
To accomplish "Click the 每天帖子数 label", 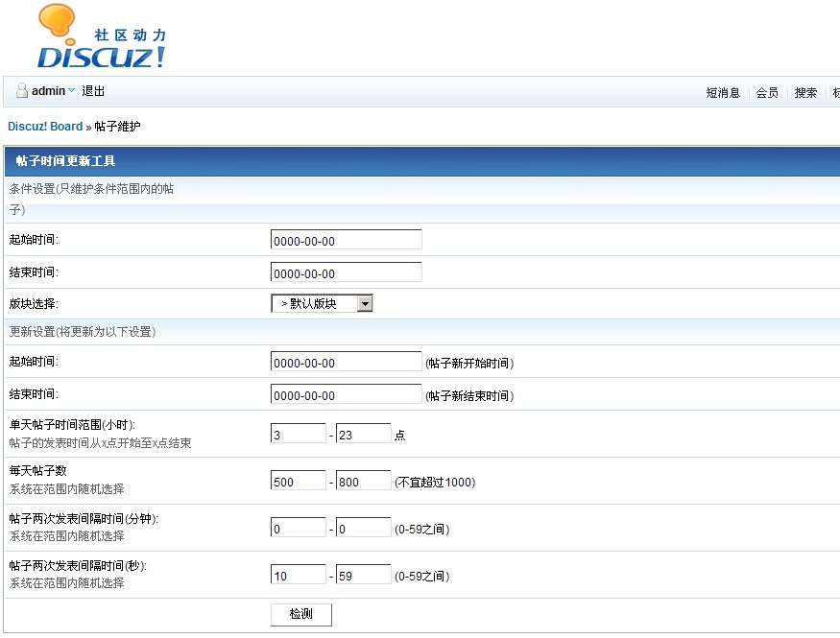I will [38, 470].
